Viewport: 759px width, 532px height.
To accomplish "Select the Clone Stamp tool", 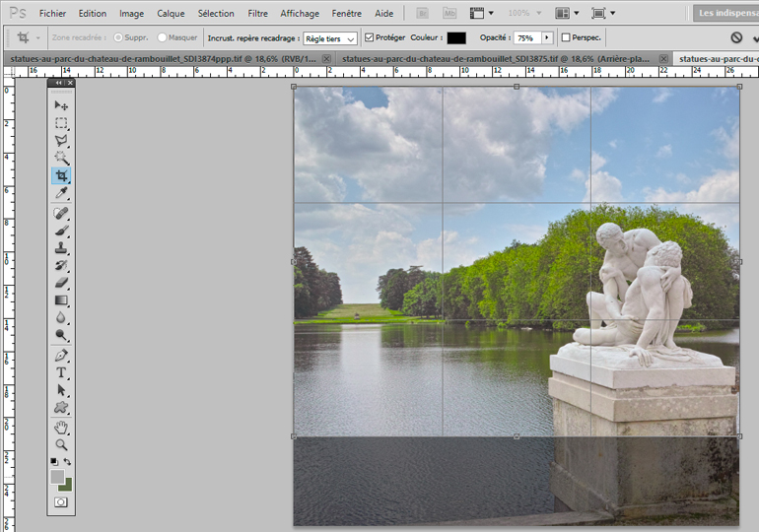I will click(x=61, y=248).
